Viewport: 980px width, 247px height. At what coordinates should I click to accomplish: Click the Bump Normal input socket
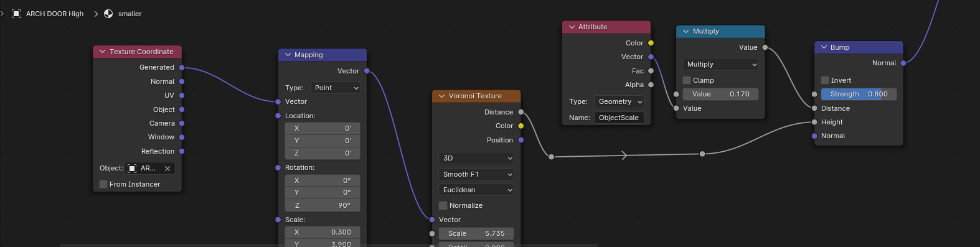point(814,136)
